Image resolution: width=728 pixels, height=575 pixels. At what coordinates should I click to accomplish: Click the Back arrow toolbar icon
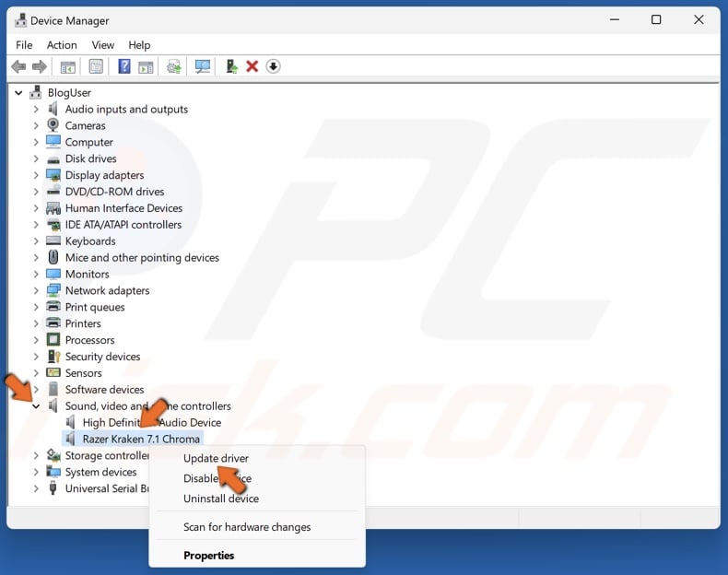click(x=18, y=67)
